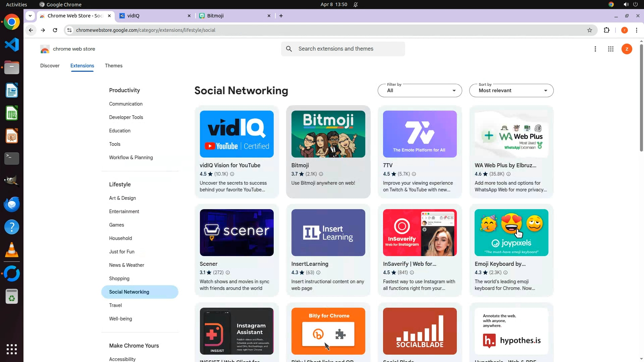Open the Scener extension thumbnail
This screenshot has height=362, width=644.
click(236, 233)
